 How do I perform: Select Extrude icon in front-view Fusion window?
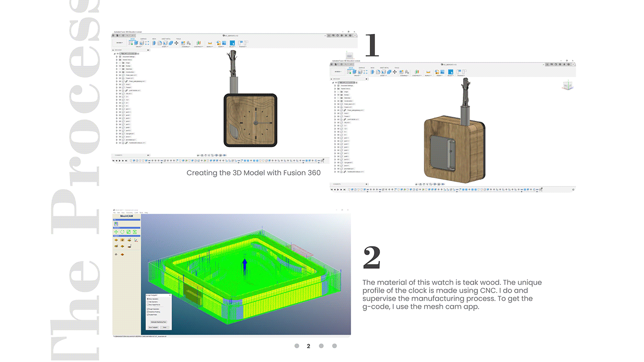tap(136, 43)
